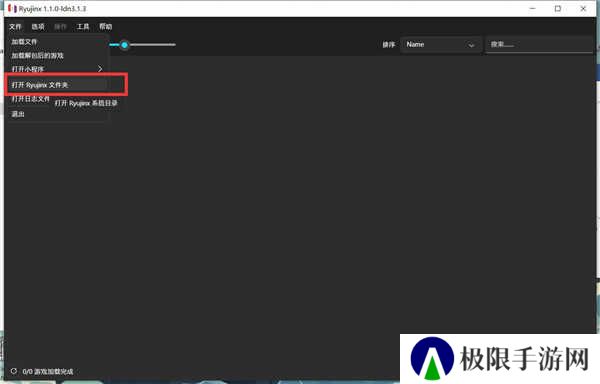Open the 帮助 menu

pos(106,26)
